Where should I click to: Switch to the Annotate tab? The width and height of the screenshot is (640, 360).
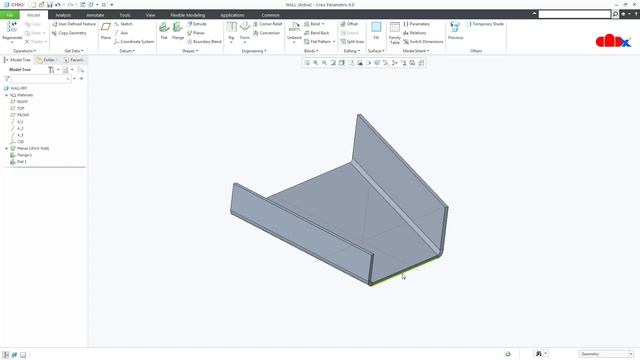point(95,15)
